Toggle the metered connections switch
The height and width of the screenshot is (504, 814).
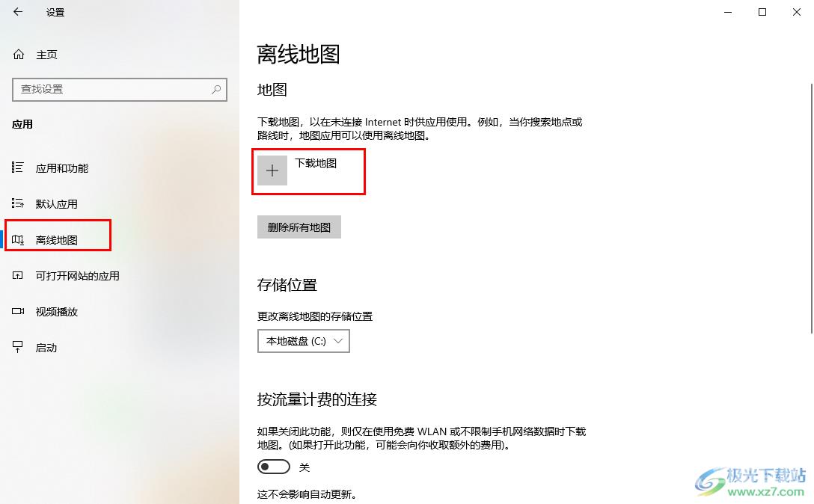click(x=274, y=467)
